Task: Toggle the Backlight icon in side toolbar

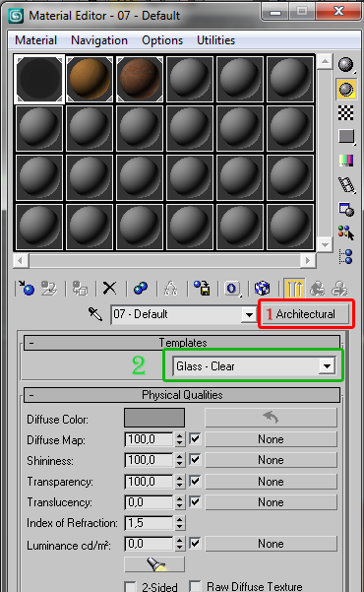Action: [346, 90]
